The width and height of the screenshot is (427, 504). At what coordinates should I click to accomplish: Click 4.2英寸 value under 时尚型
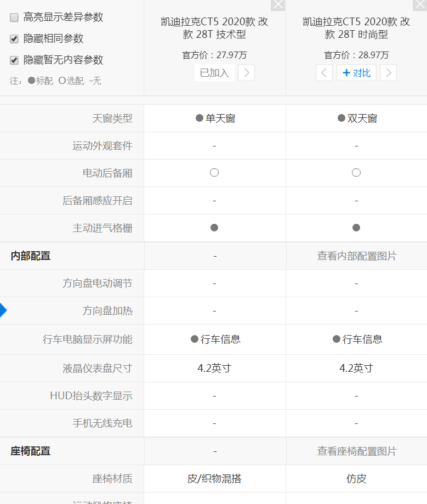pos(356,369)
